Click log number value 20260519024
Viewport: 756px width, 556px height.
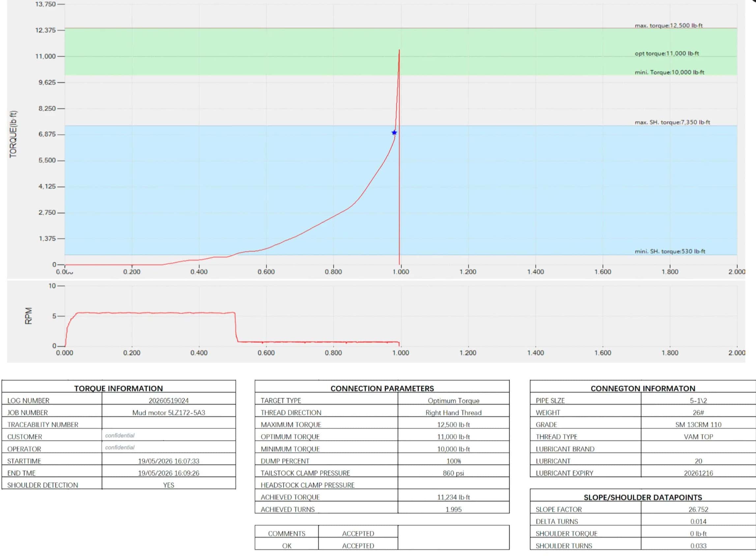pyautogui.click(x=169, y=401)
